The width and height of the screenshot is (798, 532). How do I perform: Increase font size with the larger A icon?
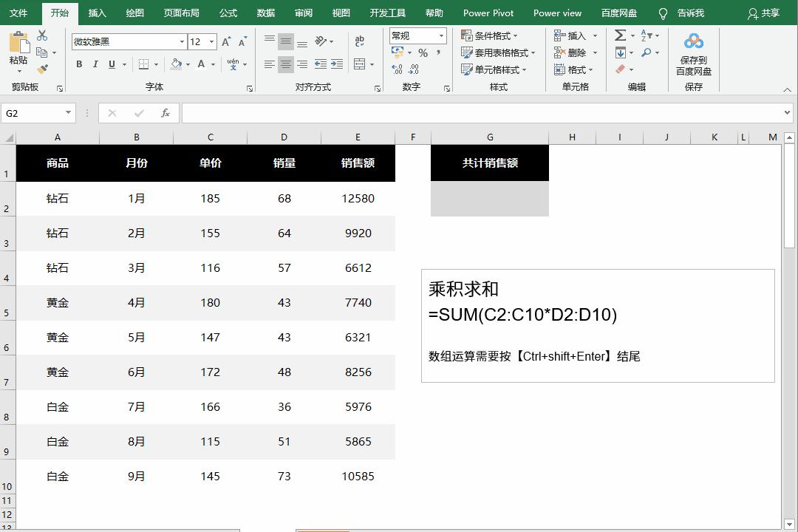(226, 41)
